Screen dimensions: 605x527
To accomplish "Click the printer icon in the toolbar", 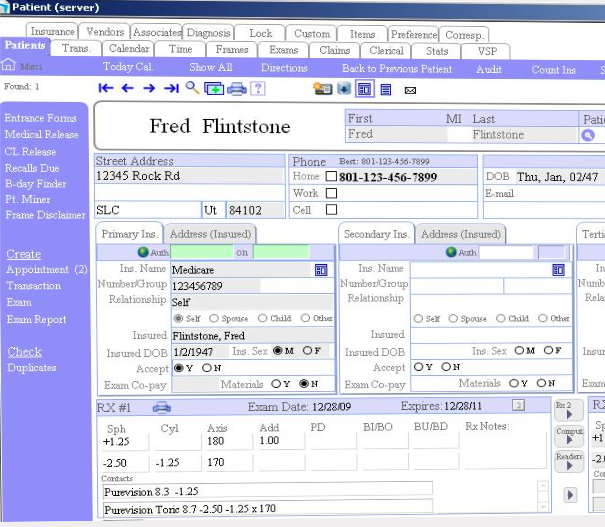I will [x=236, y=89].
